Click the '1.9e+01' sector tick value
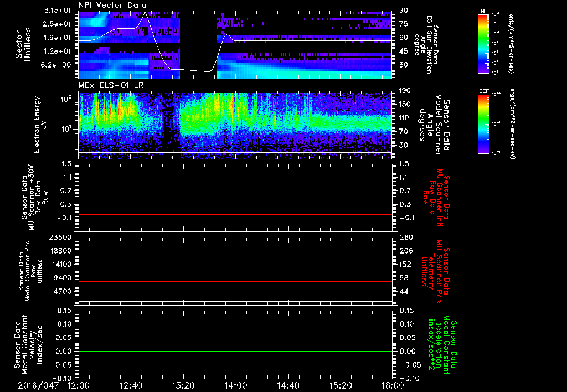 pyautogui.click(x=58, y=38)
